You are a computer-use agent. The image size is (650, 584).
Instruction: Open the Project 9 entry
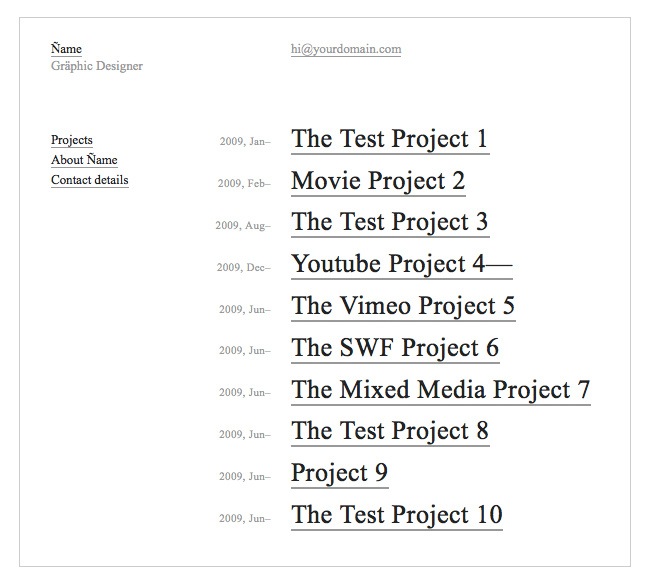click(339, 473)
